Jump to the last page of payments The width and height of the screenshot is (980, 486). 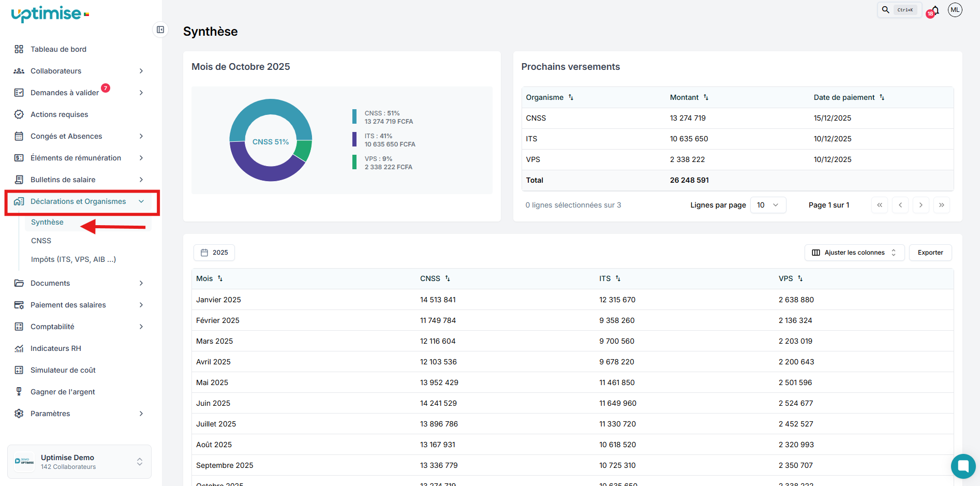pyautogui.click(x=941, y=205)
